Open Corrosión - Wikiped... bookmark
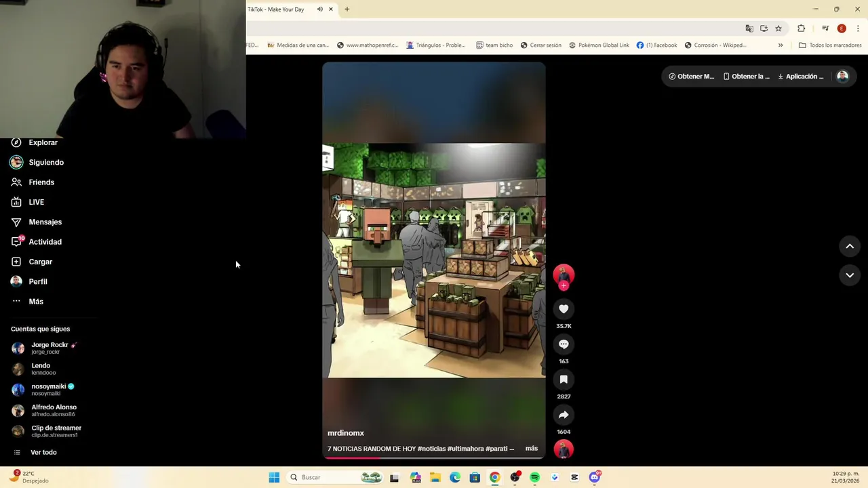Image resolution: width=868 pixels, height=488 pixels. click(715, 45)
